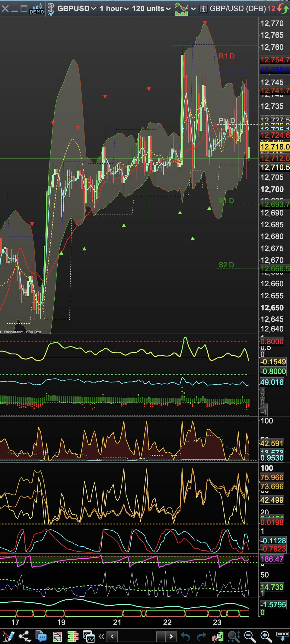Click the candlestick trading icon
The image size is (290, 644).
click(x=218, y=636)
